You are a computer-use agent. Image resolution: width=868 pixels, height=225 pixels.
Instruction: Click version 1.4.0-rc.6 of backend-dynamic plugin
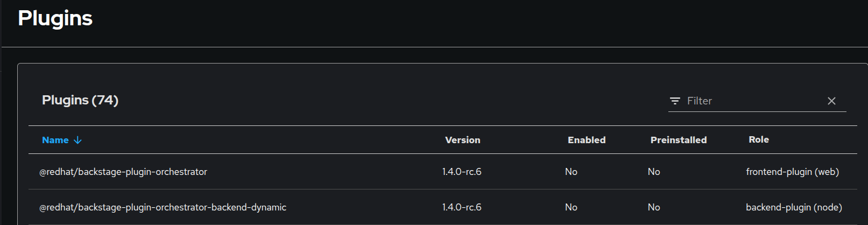point(462,207)
